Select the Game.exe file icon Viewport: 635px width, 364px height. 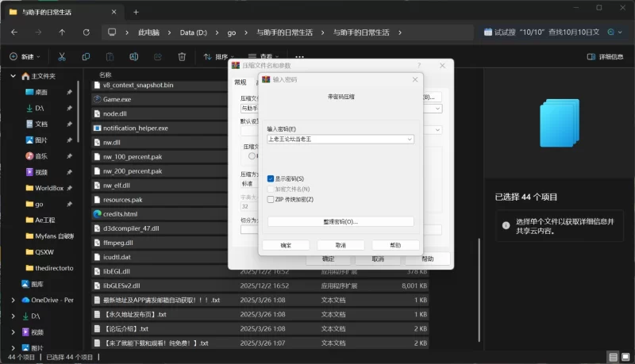click(97, 99)
